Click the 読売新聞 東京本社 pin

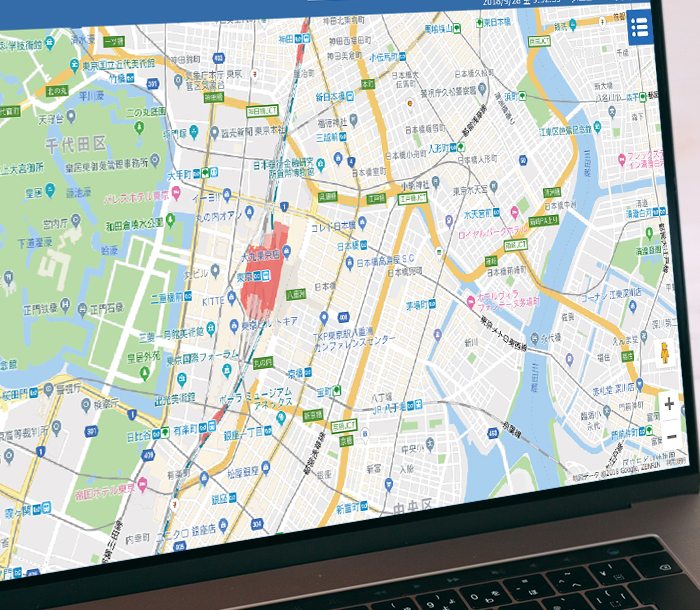pyautogui.click(x=214, y=132)
